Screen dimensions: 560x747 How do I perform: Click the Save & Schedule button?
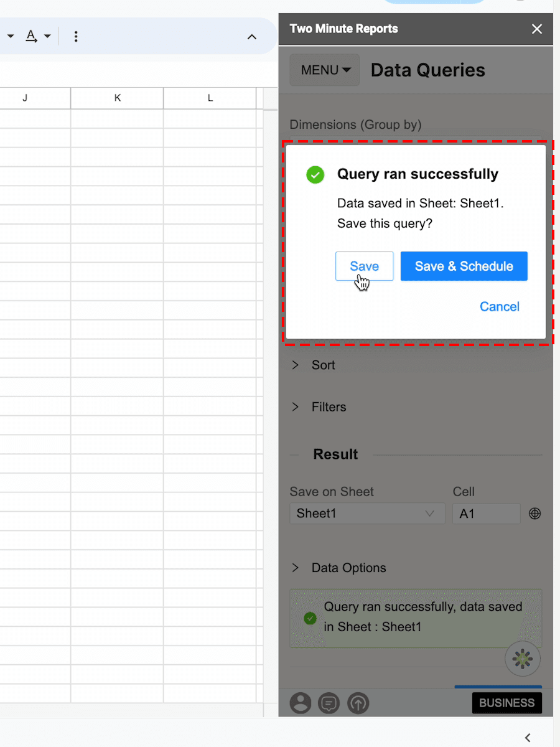tap(464, 266)
